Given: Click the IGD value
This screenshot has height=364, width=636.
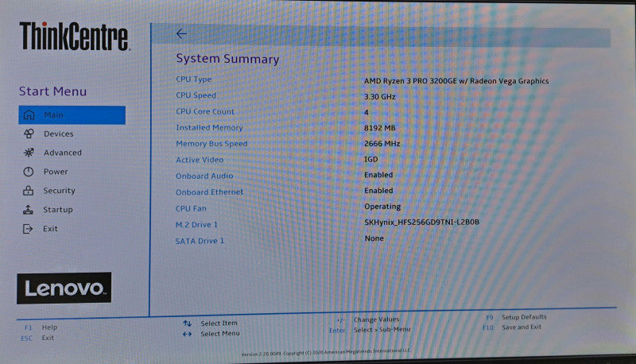Looking at the screenshot, I should coord(371,159).
